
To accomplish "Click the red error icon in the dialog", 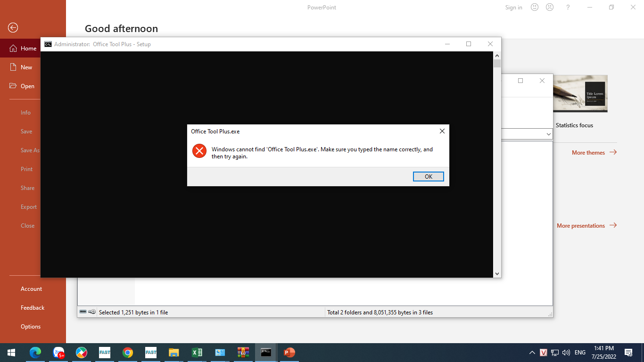I will (199, 151).
